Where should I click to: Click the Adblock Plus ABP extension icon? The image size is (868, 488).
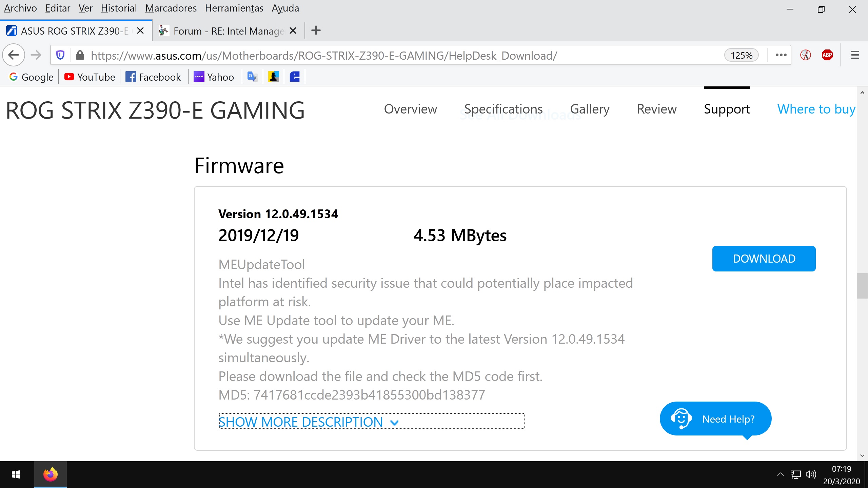coord(827,55)
